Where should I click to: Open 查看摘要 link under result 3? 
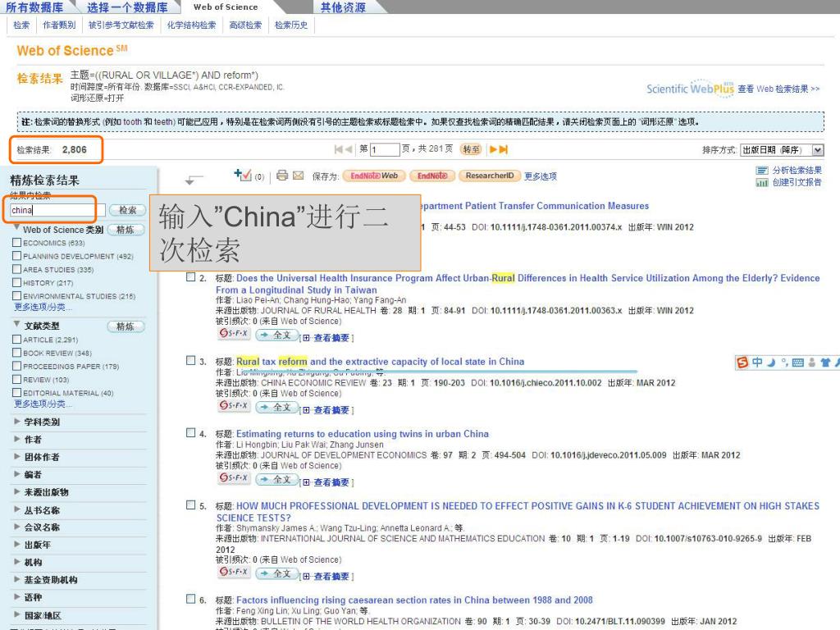331,410
